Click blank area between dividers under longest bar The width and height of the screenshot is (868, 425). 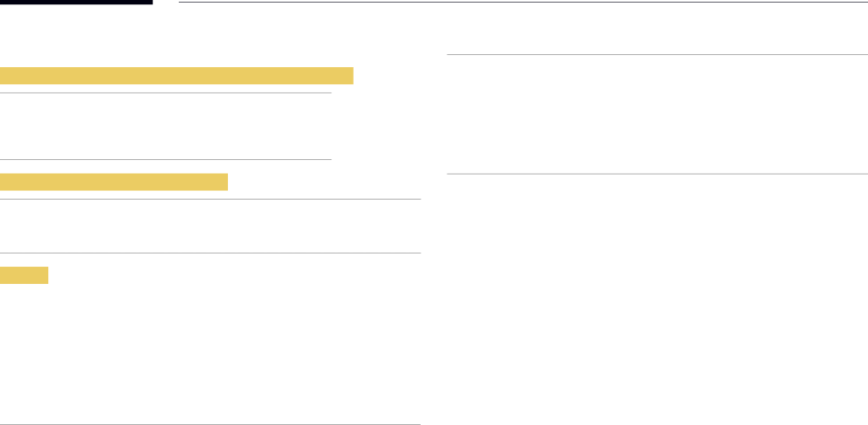click(x=165, y=126)
